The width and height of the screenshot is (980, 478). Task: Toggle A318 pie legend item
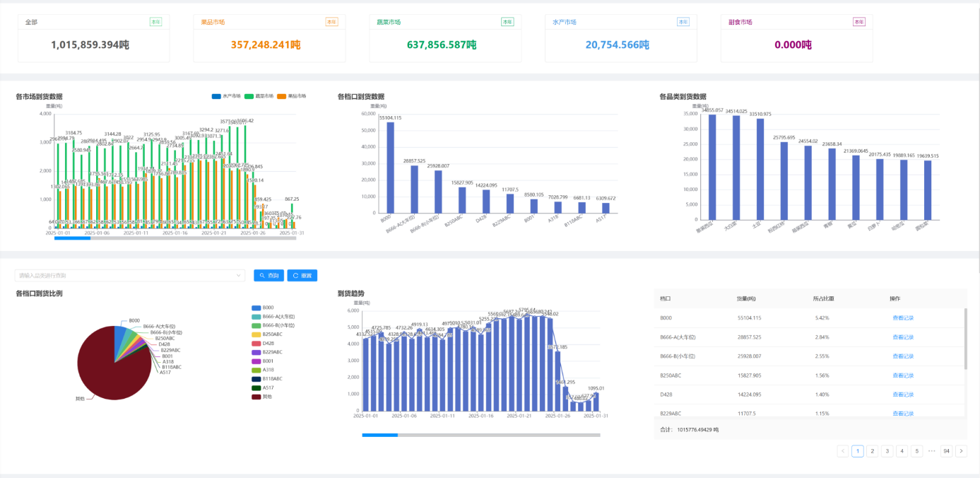262,370
